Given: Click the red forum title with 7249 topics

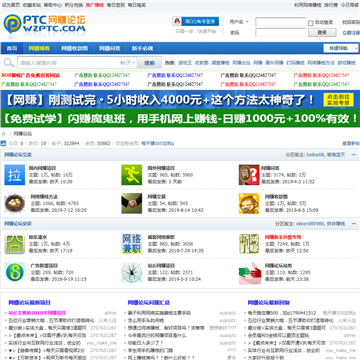Looking at the screenshot, I should point(283,237).
